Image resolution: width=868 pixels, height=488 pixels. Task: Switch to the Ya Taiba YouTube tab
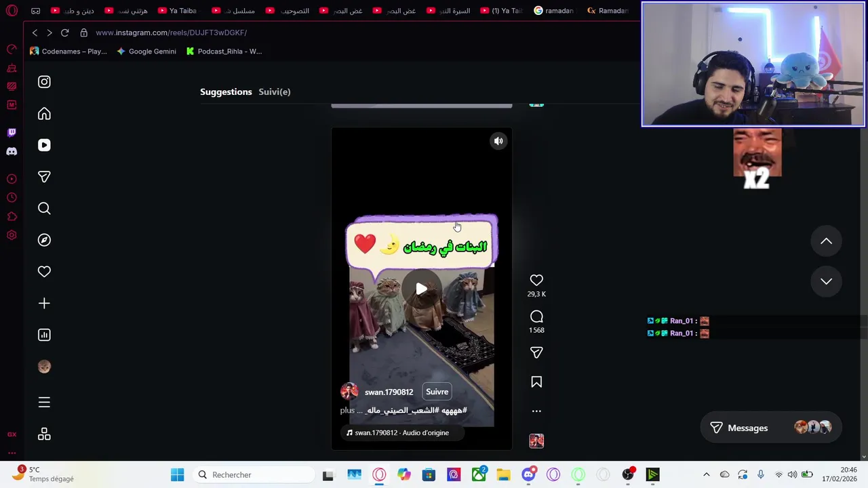click(x=177, y=11)
